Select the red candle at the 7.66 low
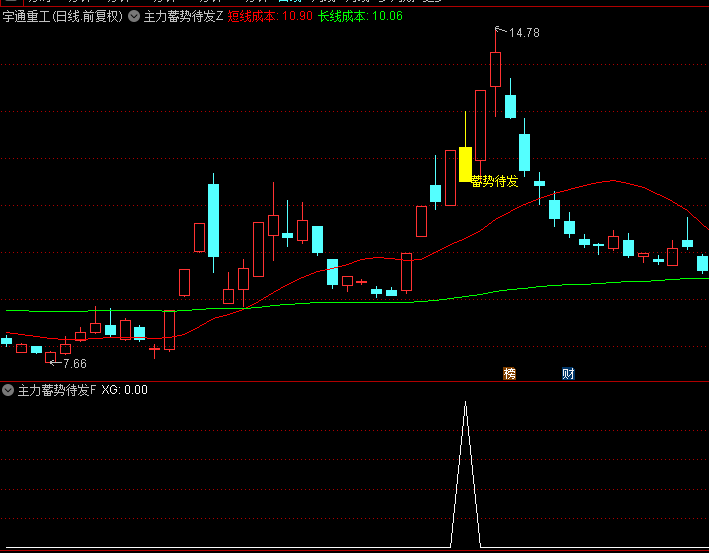This screenshot has width=709, height=553. (51, 357)
